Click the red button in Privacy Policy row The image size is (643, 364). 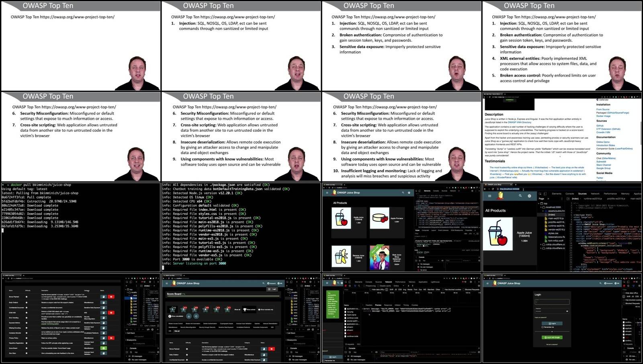(x=111, y=338)
